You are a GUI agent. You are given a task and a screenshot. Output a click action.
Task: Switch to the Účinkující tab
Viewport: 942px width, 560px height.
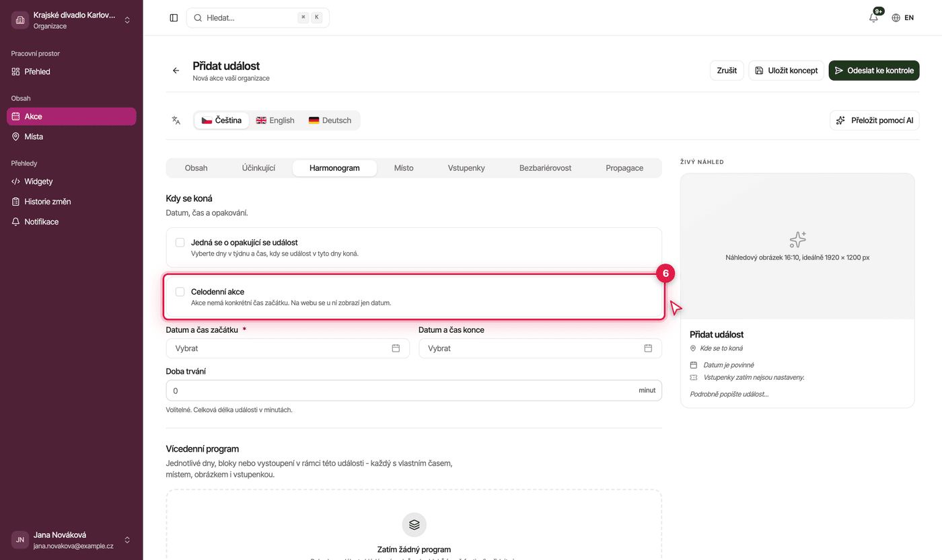(258, 168)
